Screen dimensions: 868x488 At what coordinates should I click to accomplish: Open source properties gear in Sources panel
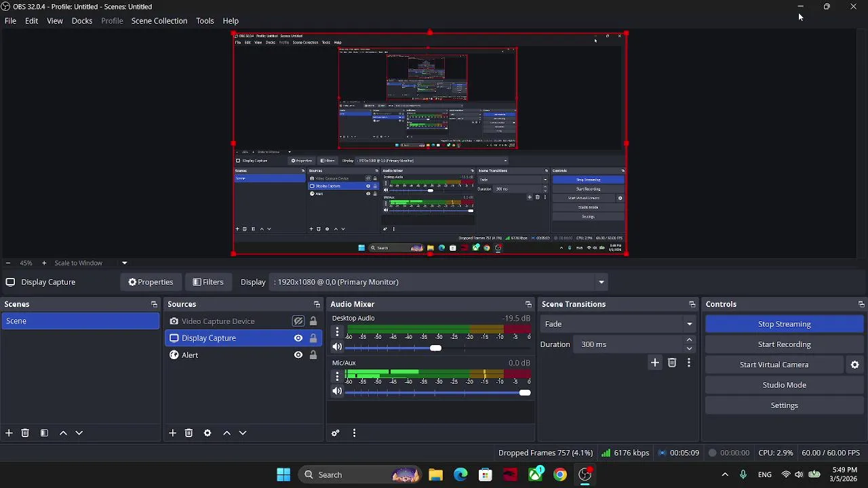(x=208, y=433)
